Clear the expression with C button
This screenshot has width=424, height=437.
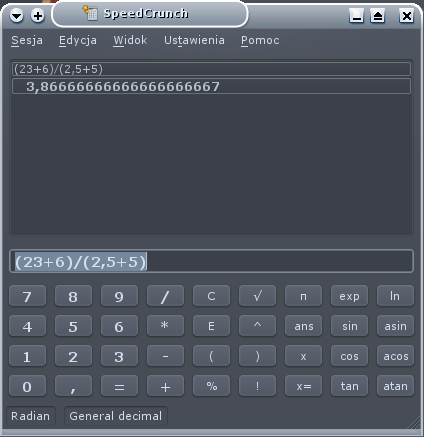coord(211,296)
